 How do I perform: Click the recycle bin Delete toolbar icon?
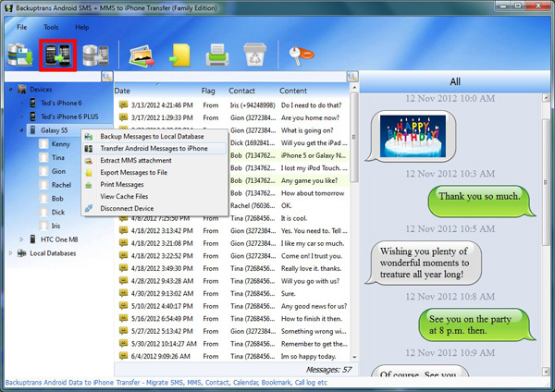pos(255,55)
